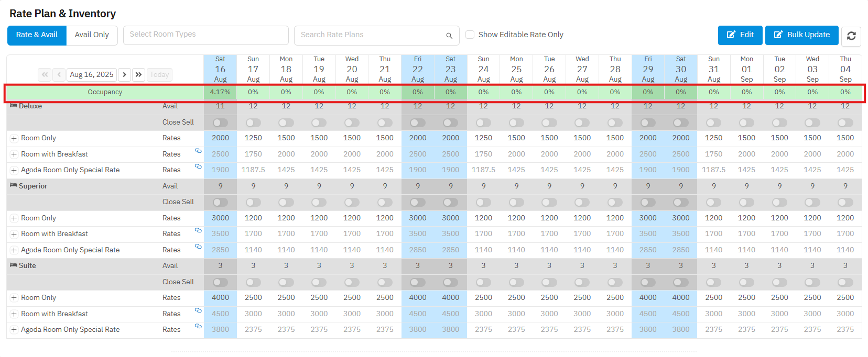Screen dimensions: 868x357
Task: Advance one day with right arrow
Action: [x=125, y=75]
